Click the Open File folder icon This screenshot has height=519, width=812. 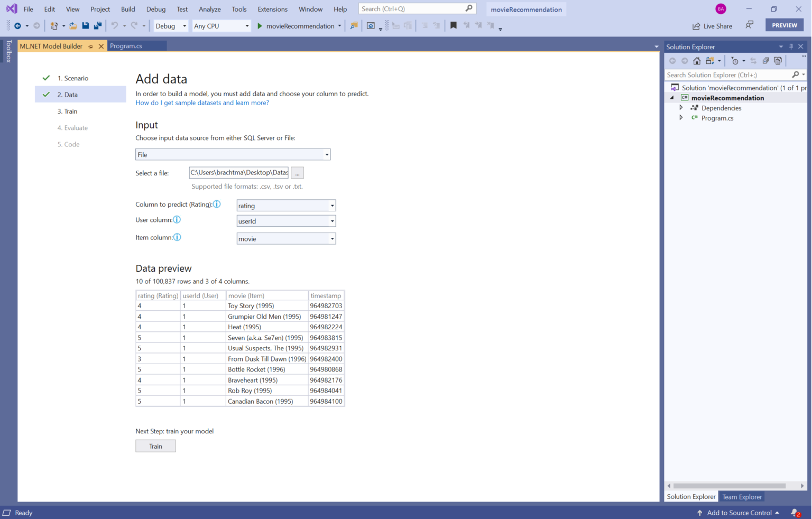[x=73, y=26]
